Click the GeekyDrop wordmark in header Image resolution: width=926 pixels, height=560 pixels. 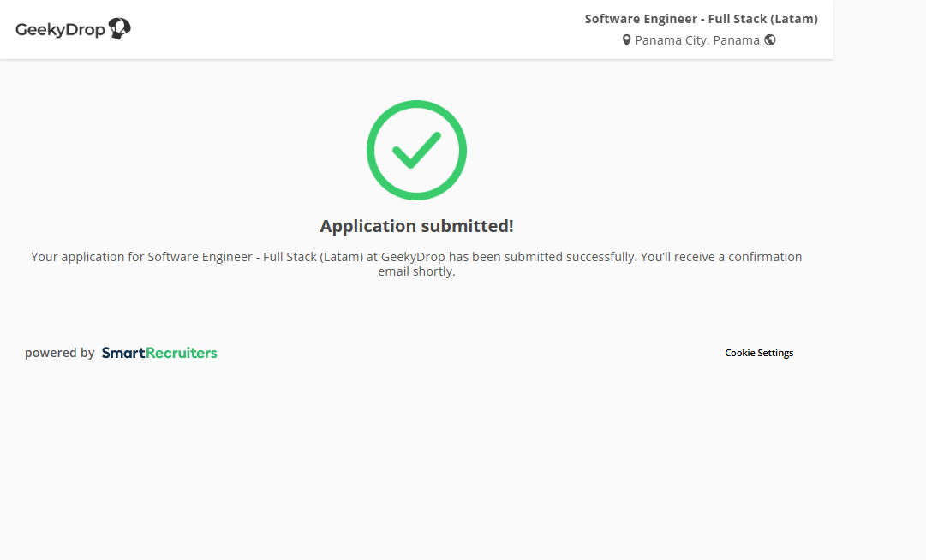click(x=60, y=30)
